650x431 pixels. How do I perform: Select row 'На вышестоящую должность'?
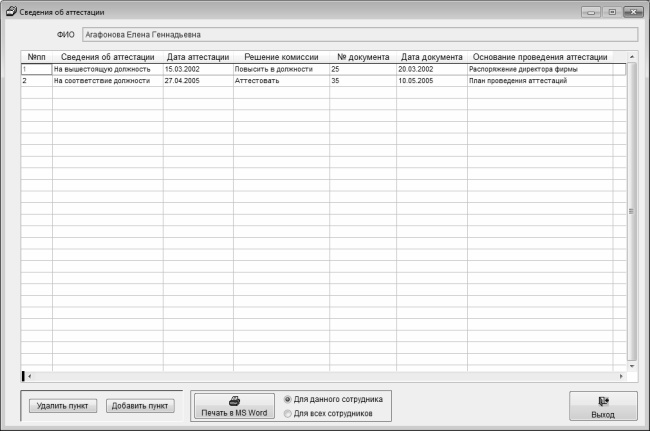click(102, 69)
